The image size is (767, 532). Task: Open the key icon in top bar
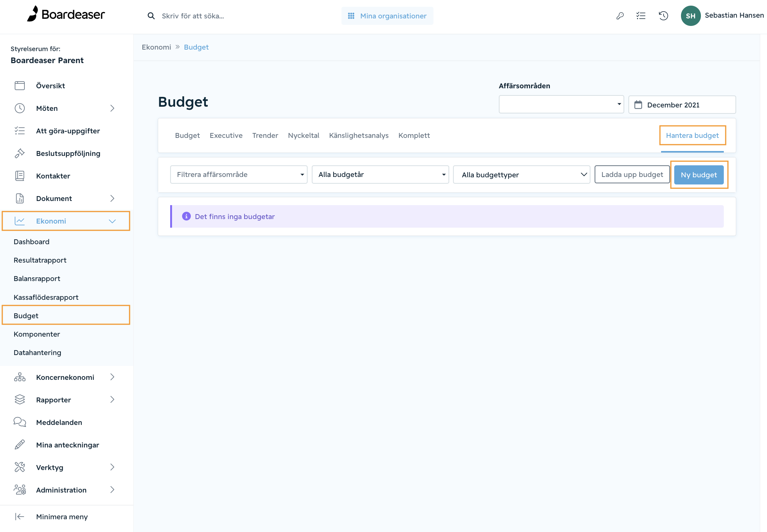click(x=620, y=16)
